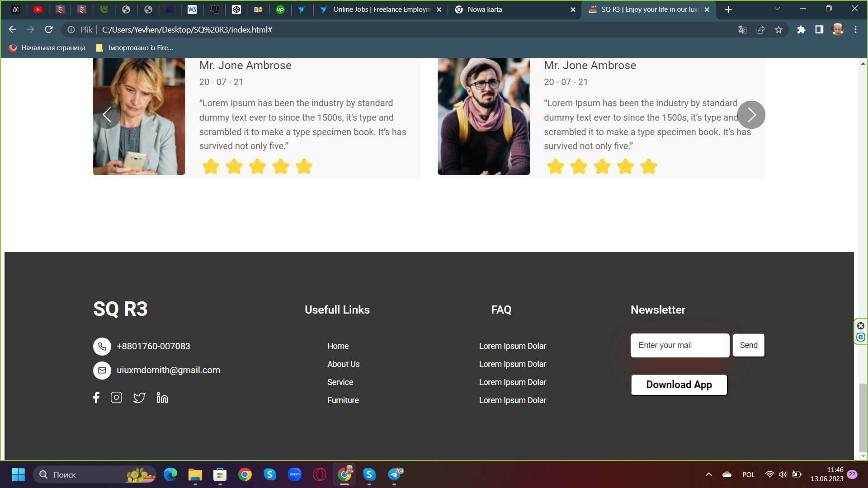Open the POL language indicator
Viewport: 868px width, 488px height.
[749, 475]
